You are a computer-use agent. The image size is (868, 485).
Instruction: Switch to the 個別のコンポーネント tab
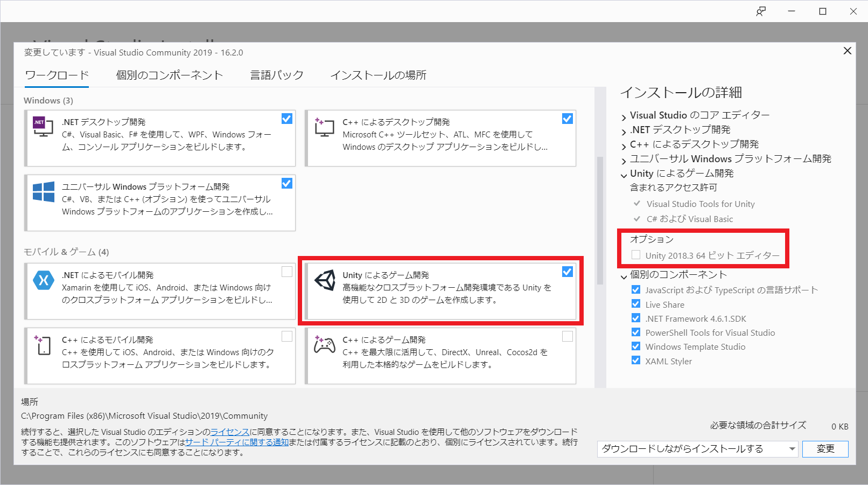click(169, 75)
